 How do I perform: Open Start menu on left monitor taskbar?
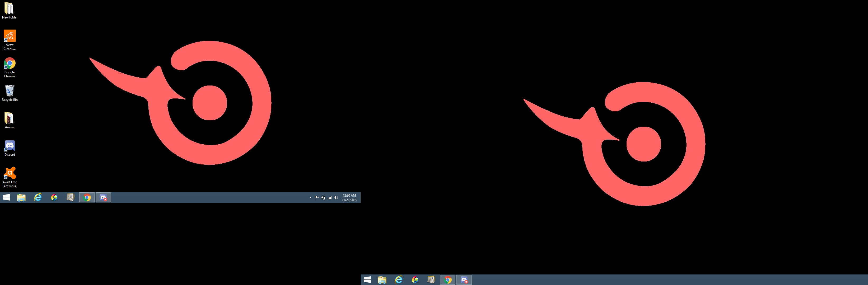6,197
